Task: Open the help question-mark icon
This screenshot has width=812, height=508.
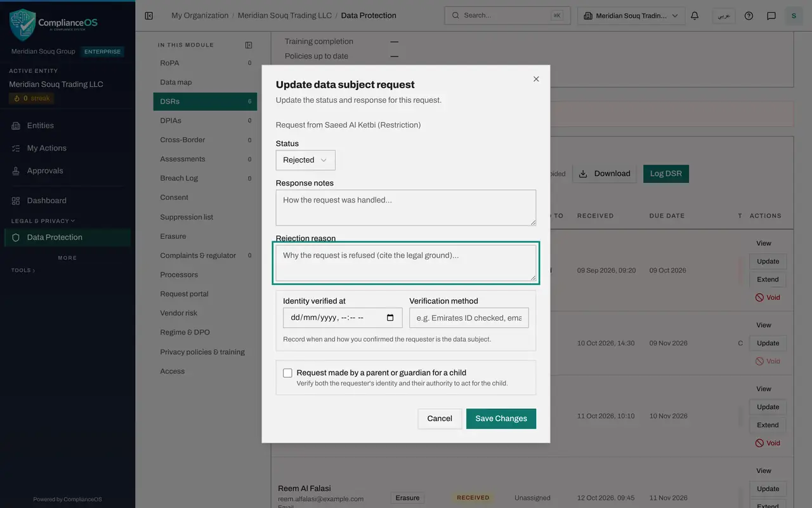Action: pyautogui.click(x=749, y=16)
